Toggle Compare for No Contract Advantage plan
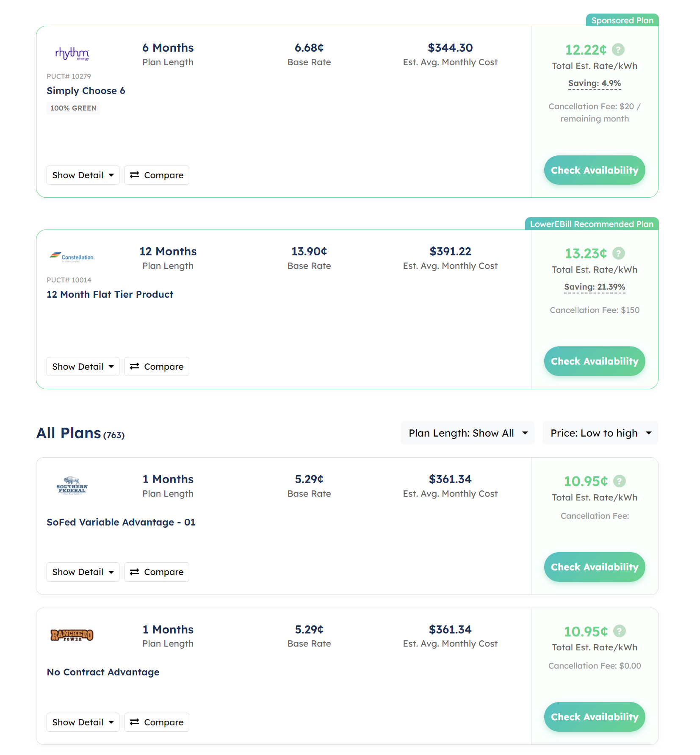Viewport: 700px width, 755px height. click(157, 722)
